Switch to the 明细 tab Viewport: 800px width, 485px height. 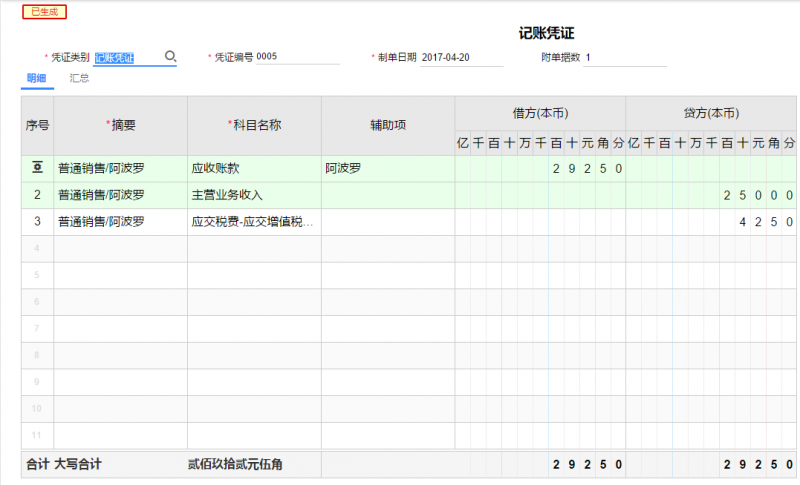(x=37, y=78)
